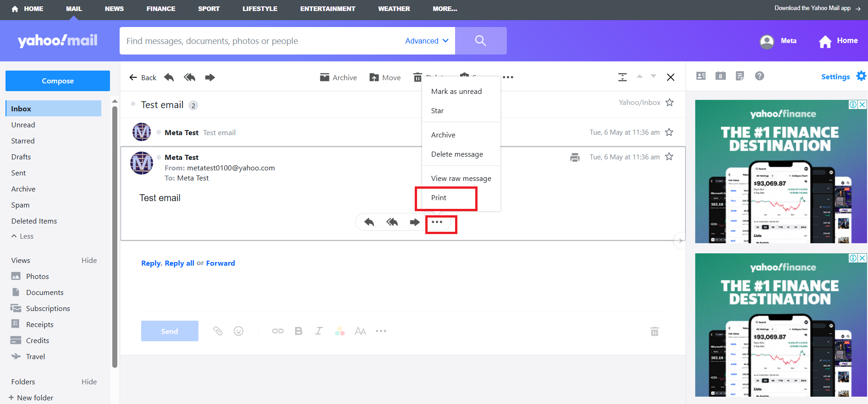Collapse the right side panel arrow
The image size is (868, 404).
click(x=680, y=240)
